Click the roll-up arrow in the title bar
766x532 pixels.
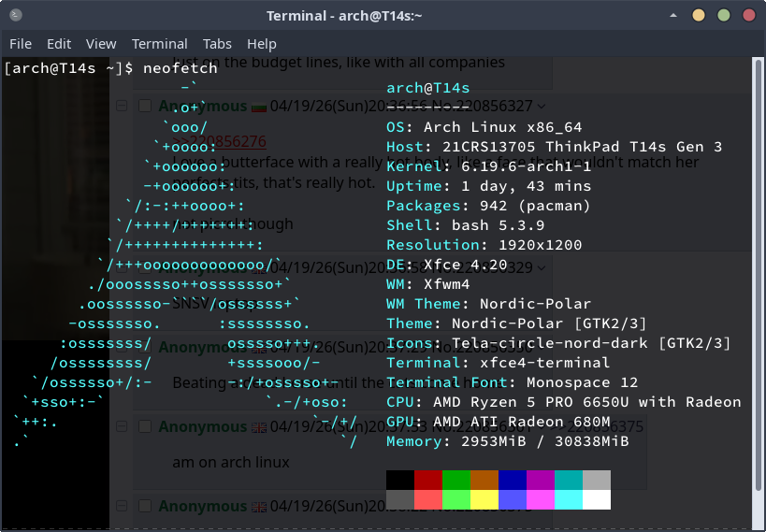coord(673,15)
